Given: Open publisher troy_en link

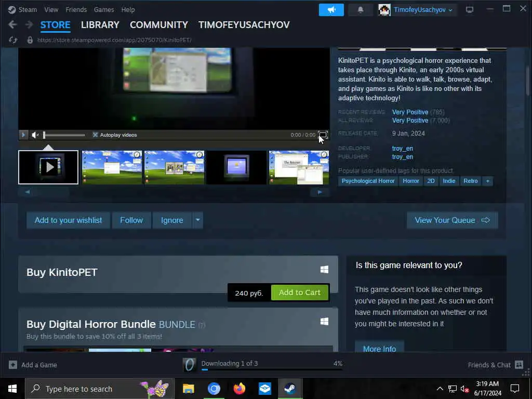Looking at the screenshot, I should [403, 157].
